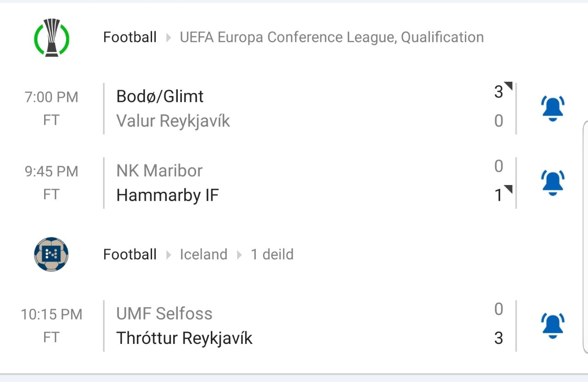Select Thróttur Reykjavík team name
The height and width of the screenshot is (382, 588).
(184, 338)
